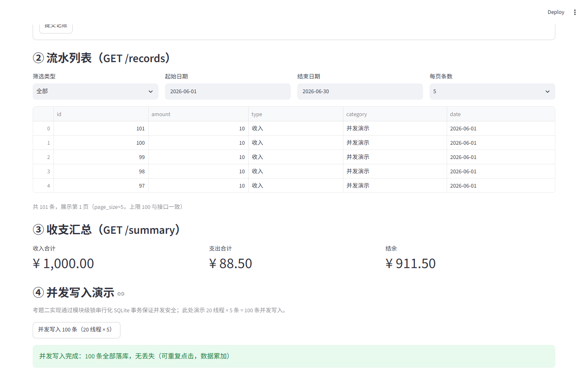The width and height of the screenshot is (588, 376).
Task: Sort by the date column header
Action: pos(501,114)
